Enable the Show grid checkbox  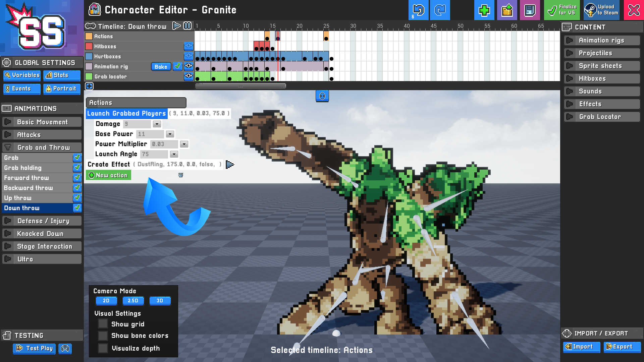pyautogui.click(x=103, y=324)
